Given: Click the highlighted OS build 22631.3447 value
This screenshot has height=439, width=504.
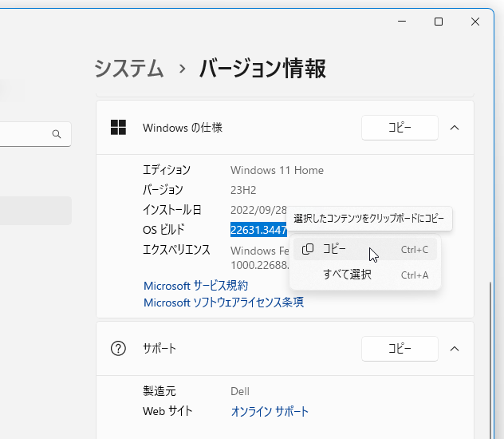Looking at the screenshot, I should pos(258,230).
